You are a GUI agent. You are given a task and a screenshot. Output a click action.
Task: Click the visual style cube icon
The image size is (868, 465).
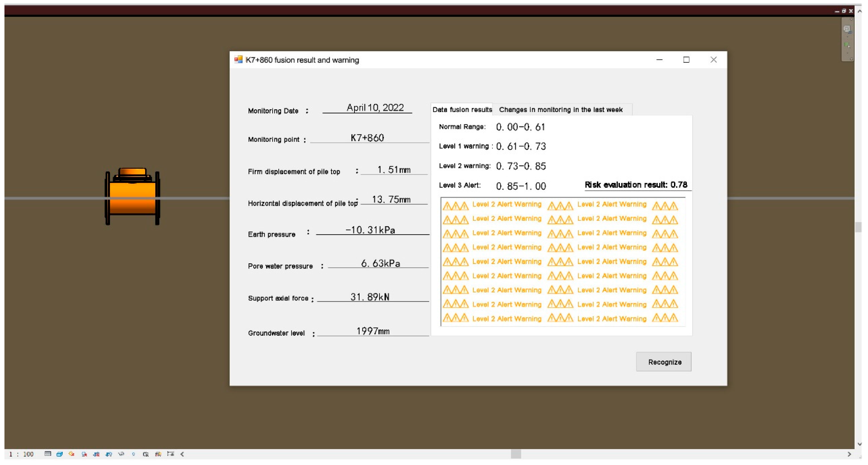[59, 454]
